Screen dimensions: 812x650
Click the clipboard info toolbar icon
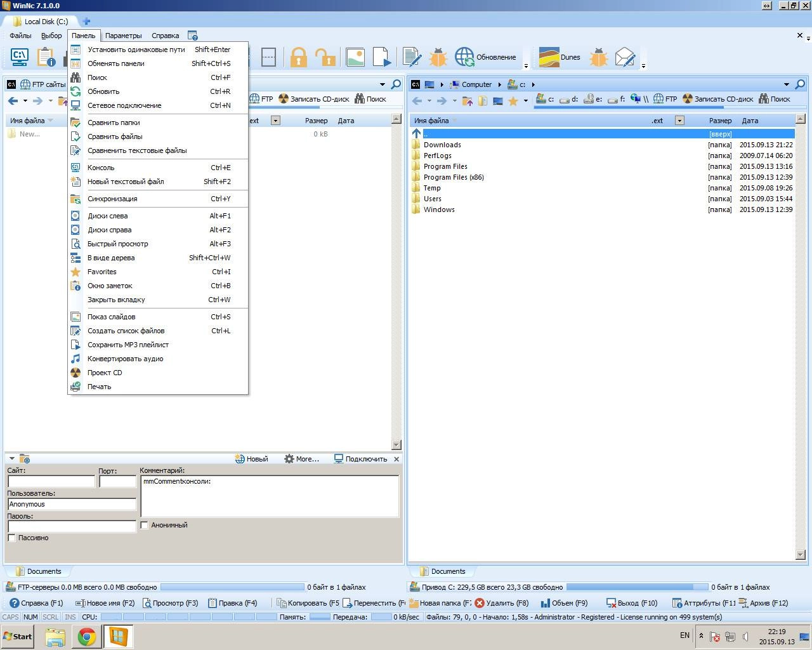(x=46, y=57)
